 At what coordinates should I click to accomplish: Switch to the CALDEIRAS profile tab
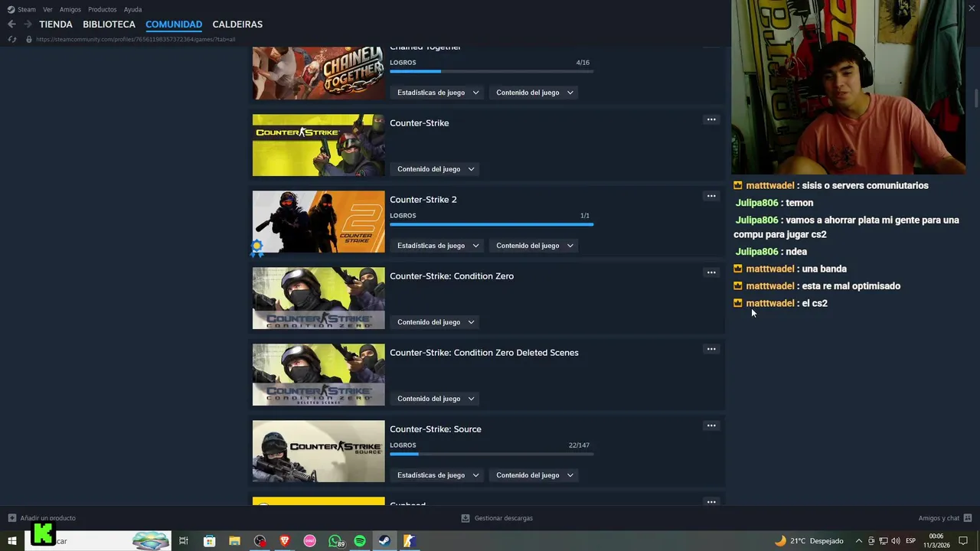pyautogui.click(x=237, y=24)
